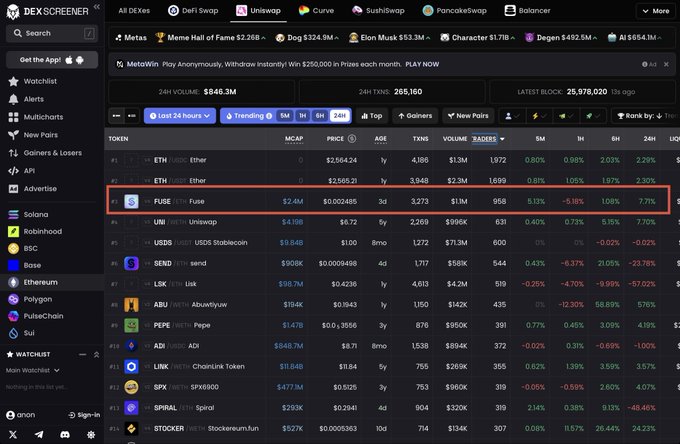Open the Rank by dropdown
Viewport: 680px width, 444px height.
pyautogui.click(x=646, y=116)
